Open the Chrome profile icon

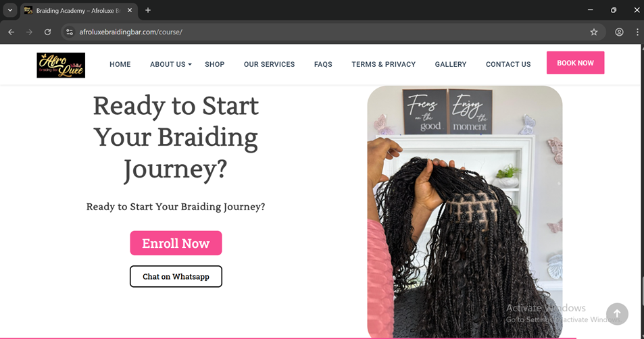[619, 32]
